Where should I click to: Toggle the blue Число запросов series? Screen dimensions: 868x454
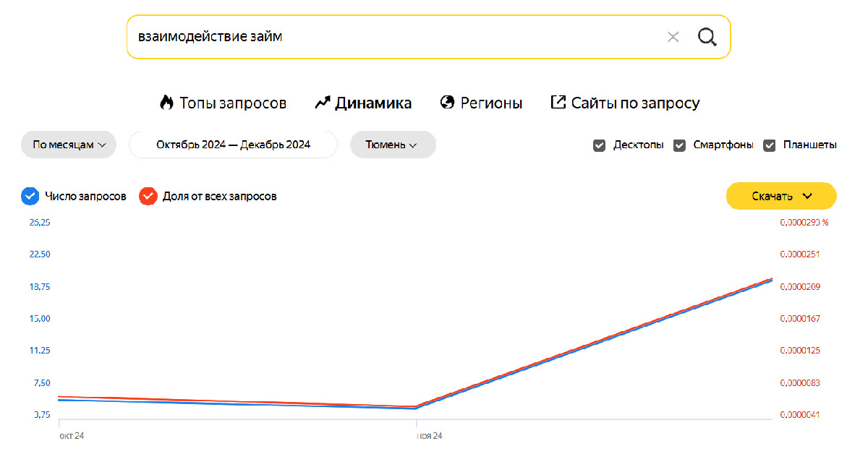pos(30,196)
